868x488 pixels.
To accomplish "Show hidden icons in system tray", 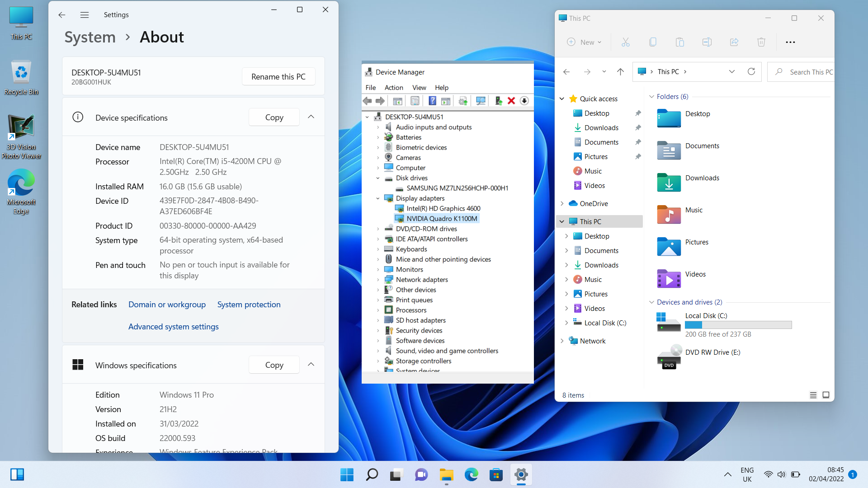I will [x=727, y=474].
